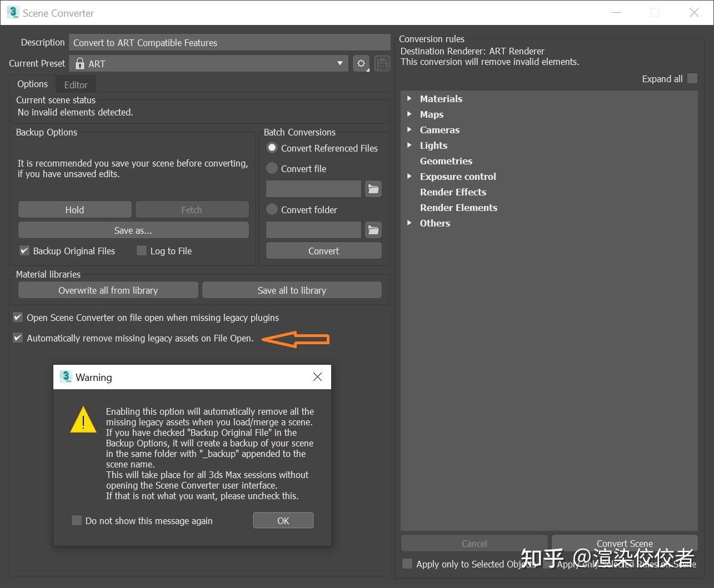Click the Cancel button under Conversion rules

tap(474, 543)
